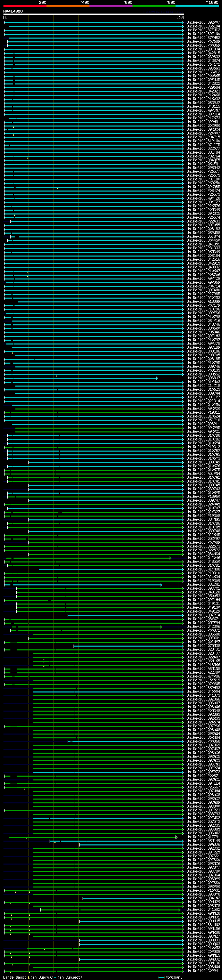Open UniRef100_P17673 hit label
This screenshot has width=222, height=980.
tap(203, 118)
